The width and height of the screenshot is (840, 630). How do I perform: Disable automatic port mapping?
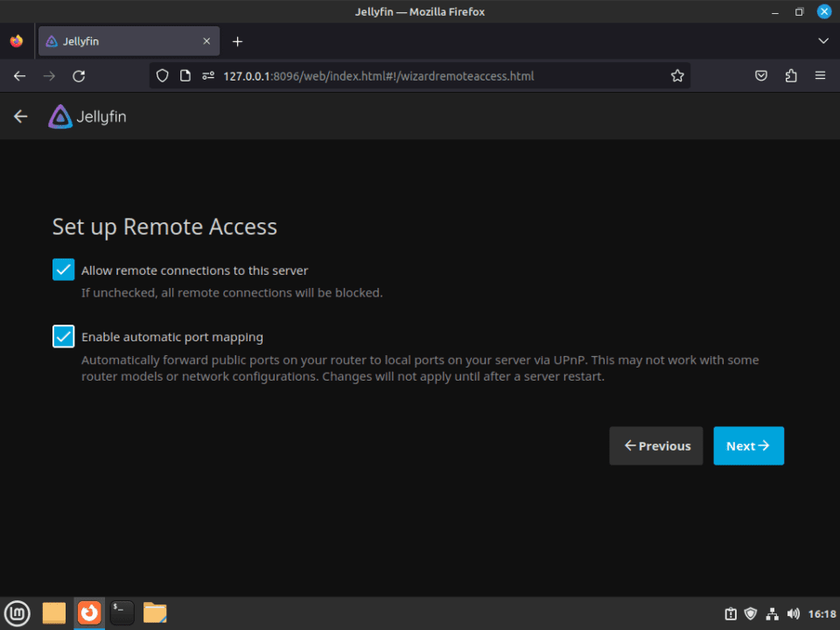click(x=63, y=336)
